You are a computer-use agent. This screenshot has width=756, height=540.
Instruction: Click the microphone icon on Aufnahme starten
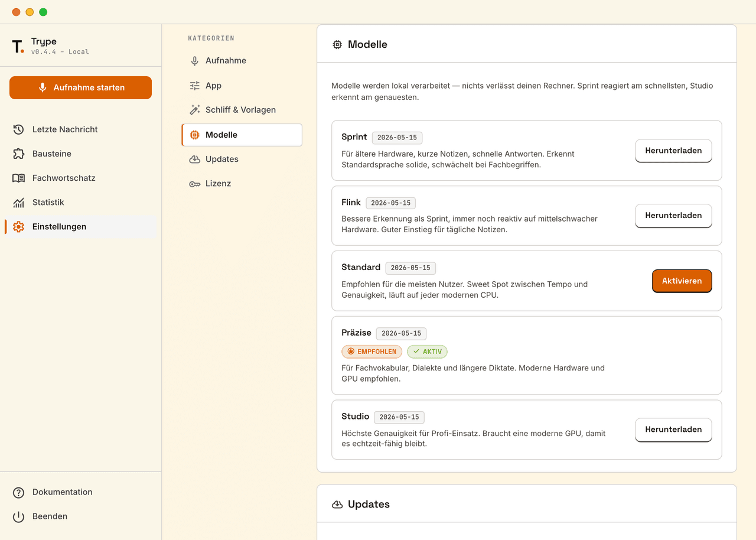43,87
